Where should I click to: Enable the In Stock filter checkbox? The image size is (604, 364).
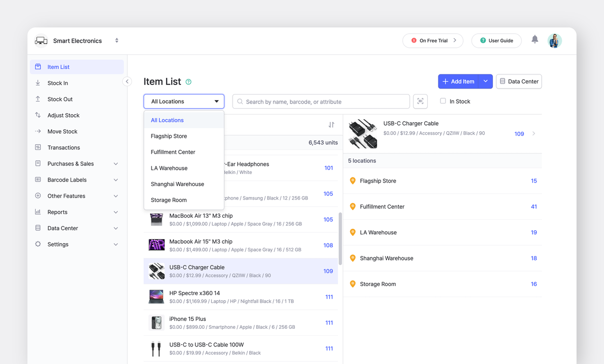(x=443, y=101)
